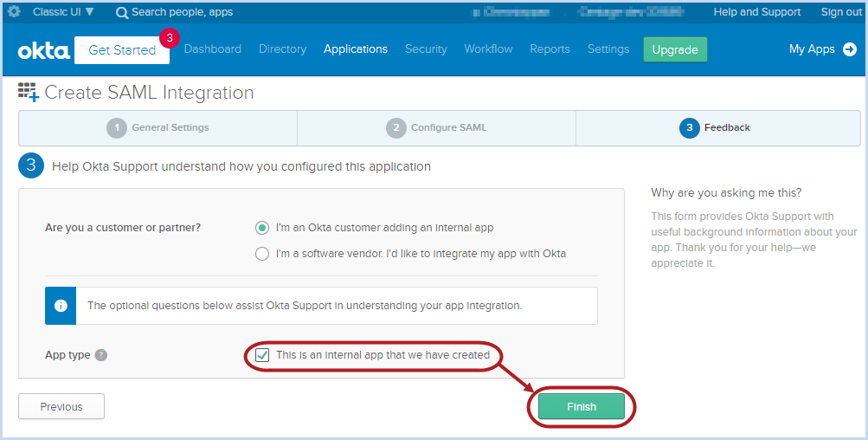Viewport: 868px width, 440px height.
Task: Click Sign out link
Action: (841, 11)
